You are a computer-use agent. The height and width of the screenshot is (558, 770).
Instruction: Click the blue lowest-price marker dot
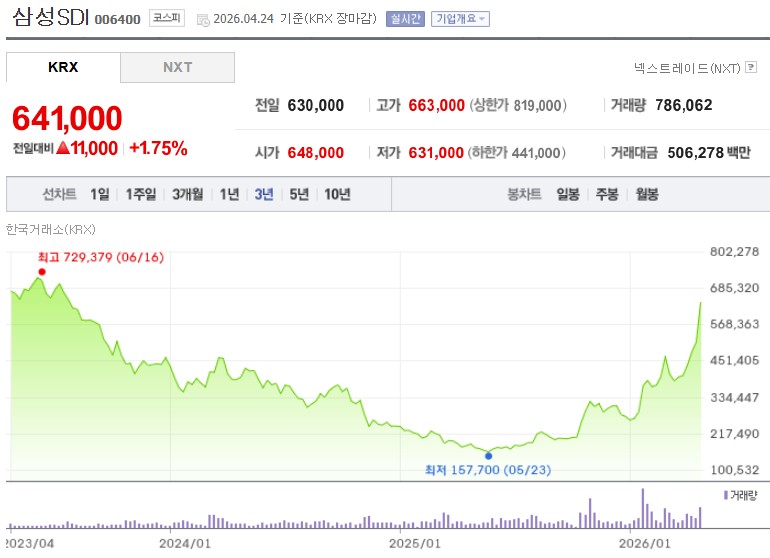(488, 455)
